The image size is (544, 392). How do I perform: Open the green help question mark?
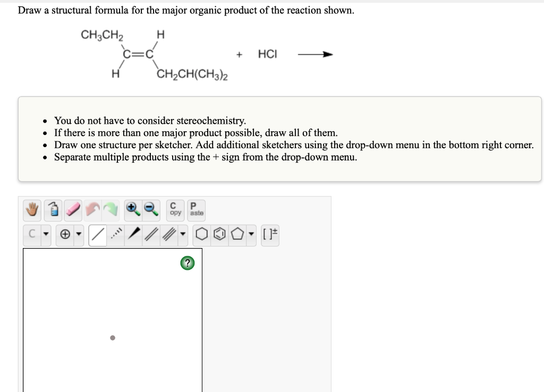[x=188, y=263]
